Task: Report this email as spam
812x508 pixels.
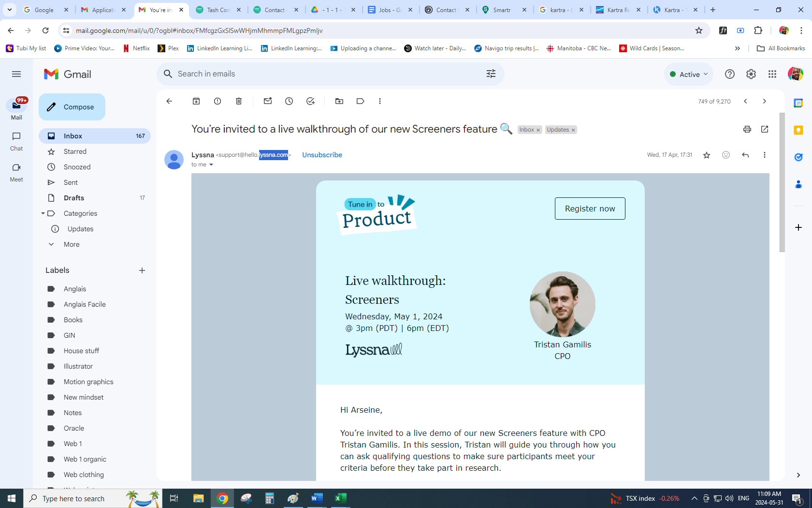Action: coord(217,101)
